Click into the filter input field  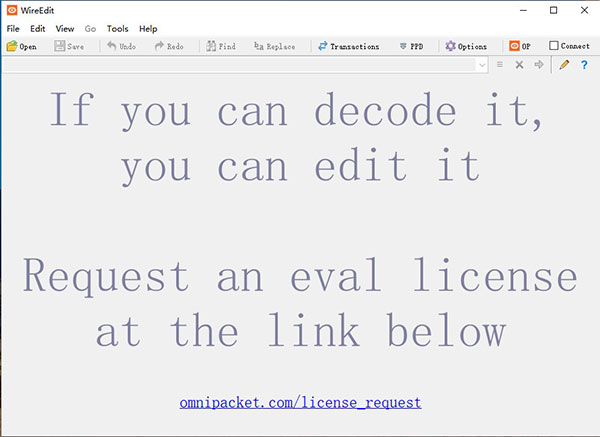tap(240, 65)
